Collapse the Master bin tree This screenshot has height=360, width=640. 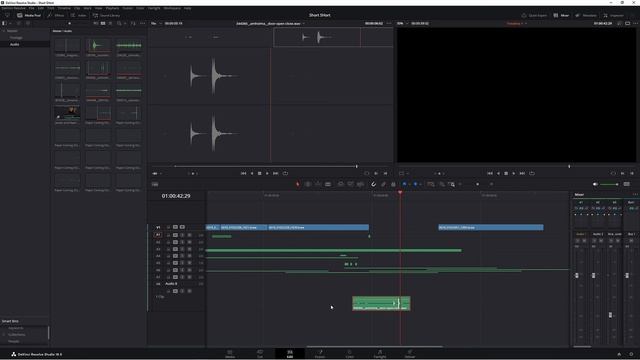(x=4, y=31)
